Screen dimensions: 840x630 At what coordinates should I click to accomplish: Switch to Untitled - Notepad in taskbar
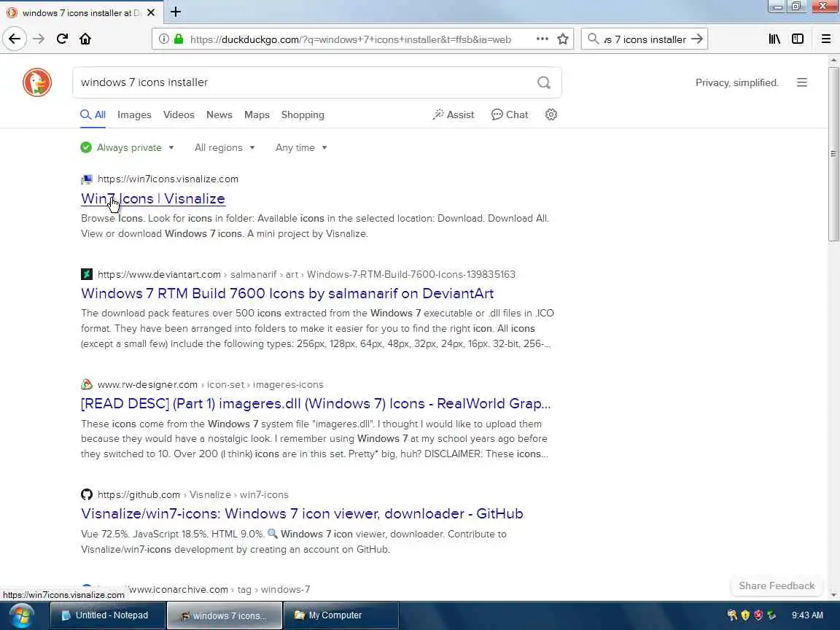point(107,615)
